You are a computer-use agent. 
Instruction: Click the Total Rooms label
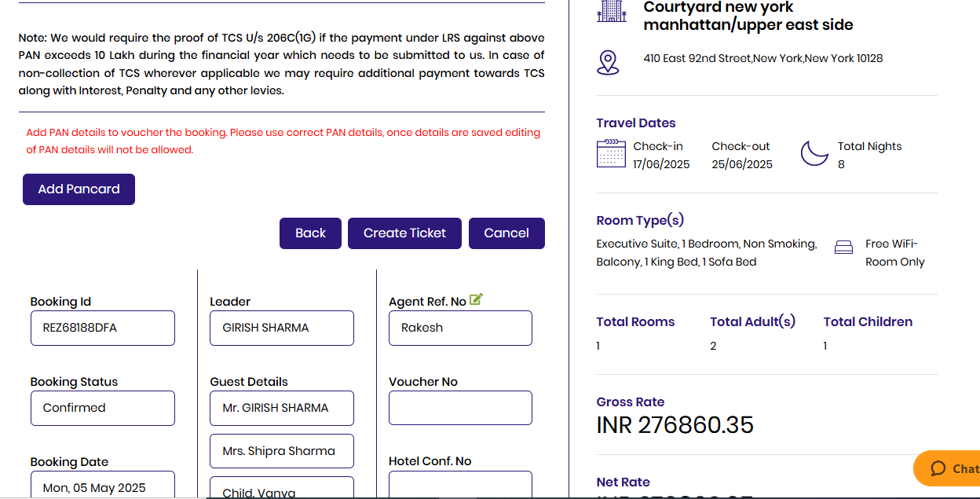[x=635, y=321]
